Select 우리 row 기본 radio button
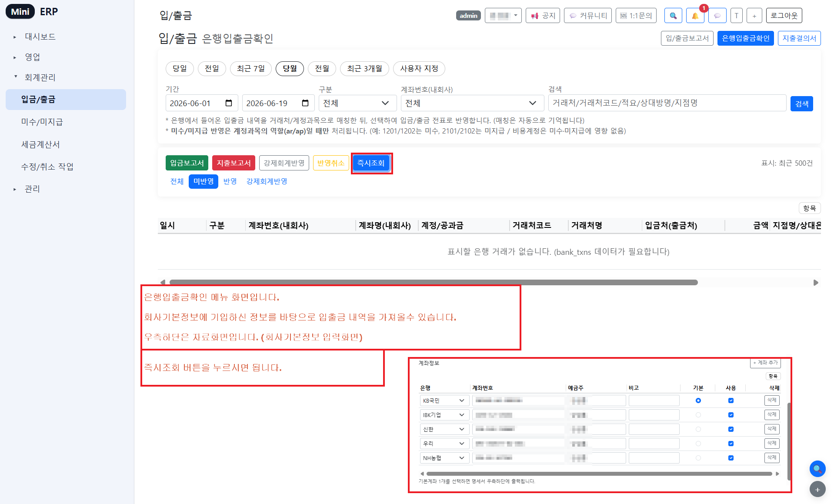Screen dimensions: 834x504 [698, 444]
